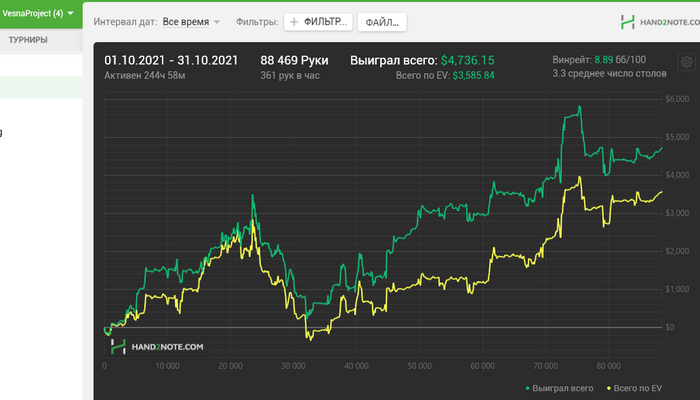
Task: Click the EV total $3,585.84
Action: click(x=473, y=75)
